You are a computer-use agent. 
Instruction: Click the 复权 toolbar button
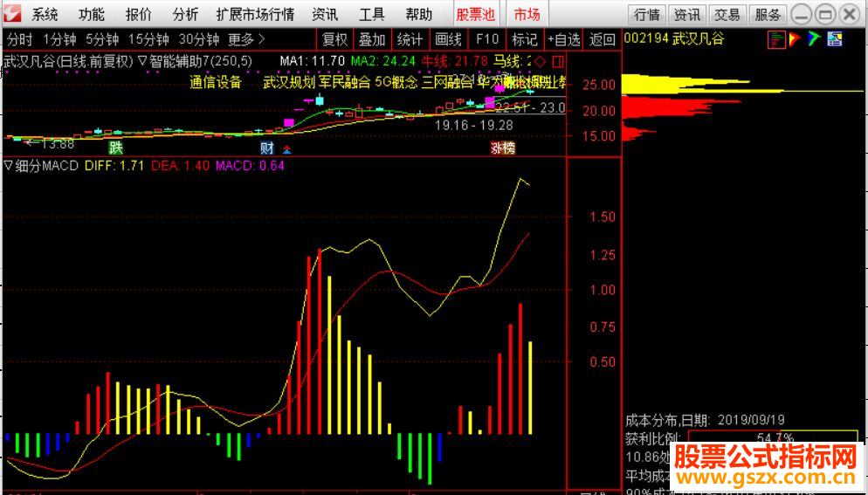335,40
